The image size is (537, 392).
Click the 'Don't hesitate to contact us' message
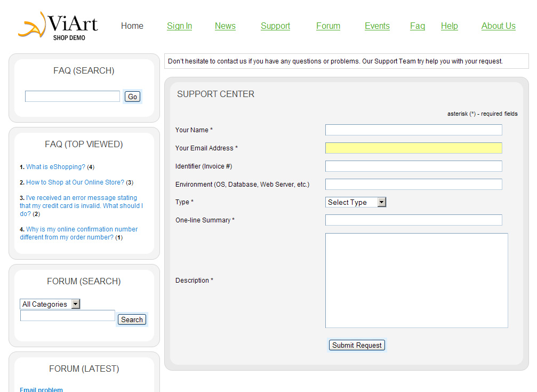(x=335, y=61)
